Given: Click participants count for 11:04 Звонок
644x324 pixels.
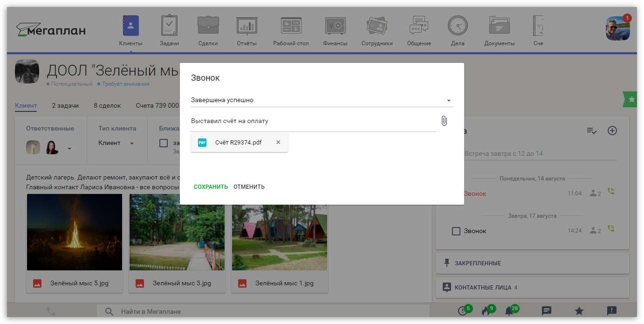Looking at the screenshot, I should (595, 193).
